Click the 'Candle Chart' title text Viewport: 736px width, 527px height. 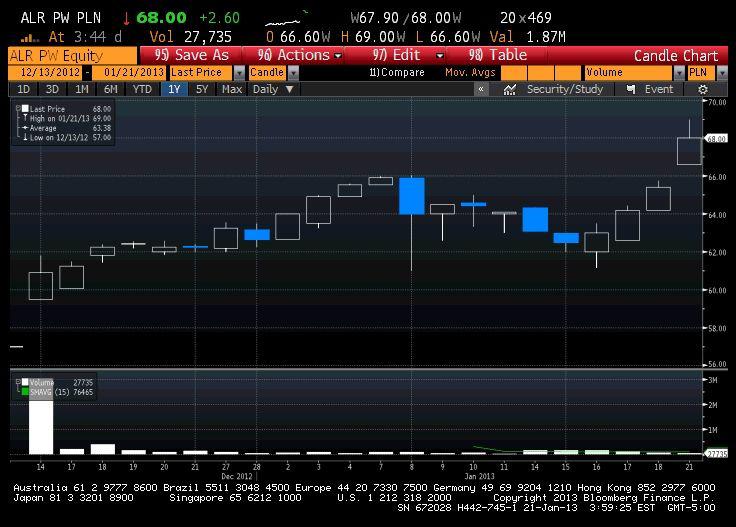pos(676,56)
